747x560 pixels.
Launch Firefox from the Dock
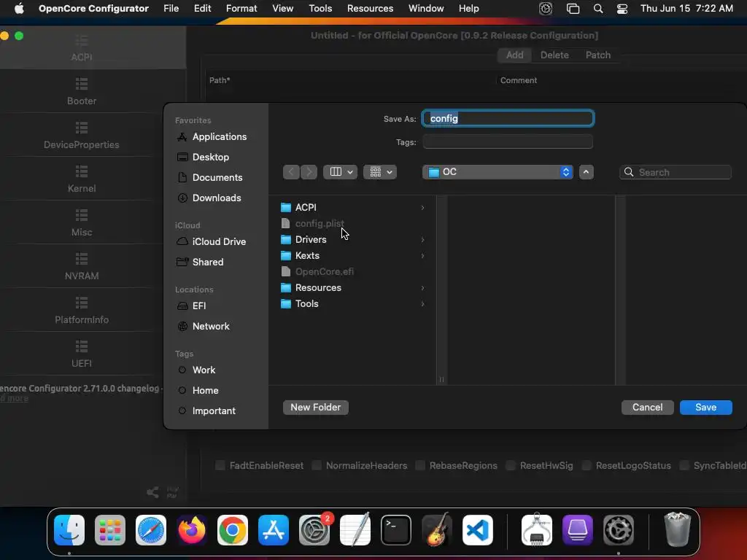click(x=192, y=530)
